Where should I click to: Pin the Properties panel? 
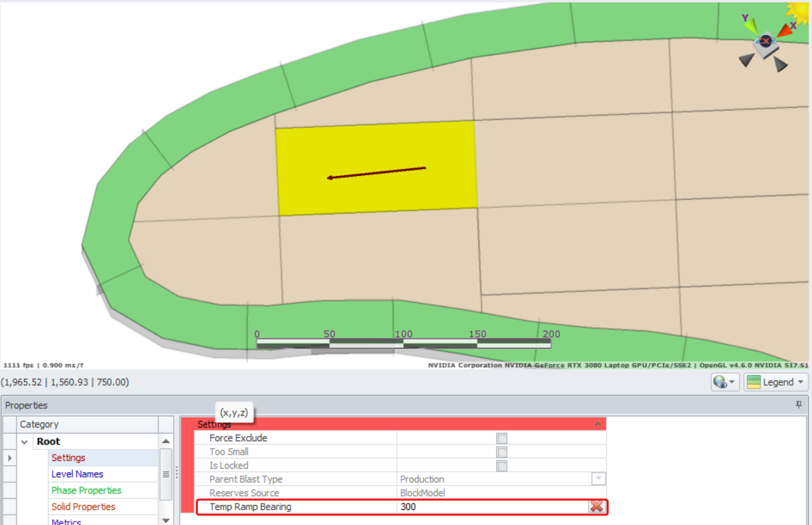(798, 405)
